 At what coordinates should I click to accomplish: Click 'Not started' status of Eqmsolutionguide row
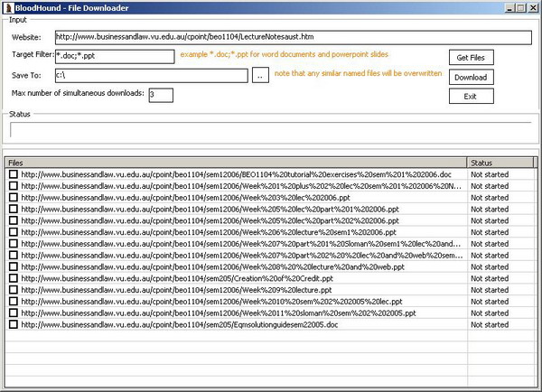point(490,325)
